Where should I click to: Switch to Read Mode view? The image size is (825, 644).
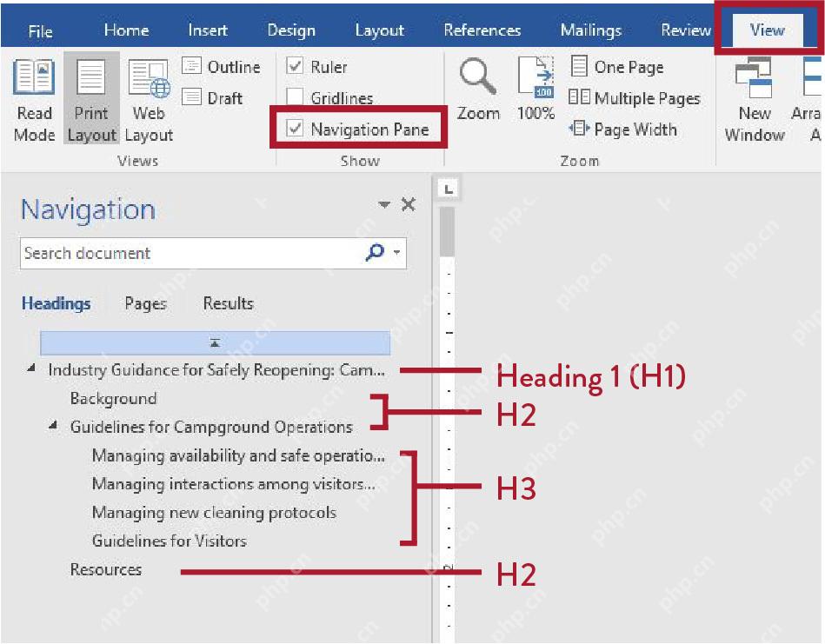coord(34,100)
